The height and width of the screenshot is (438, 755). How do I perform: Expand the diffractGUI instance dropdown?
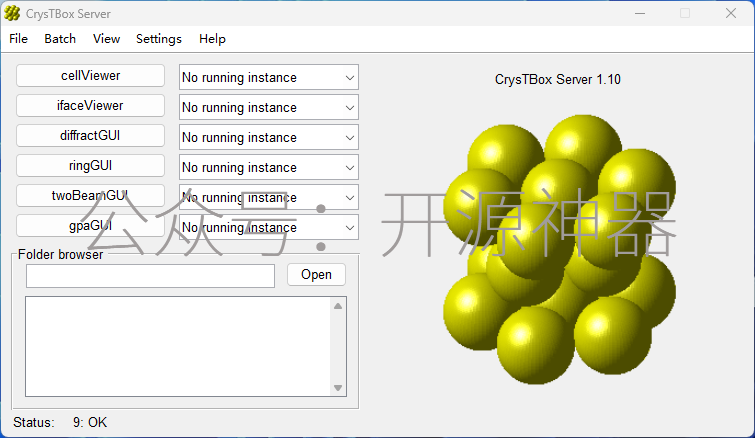[x=269, y=137]
